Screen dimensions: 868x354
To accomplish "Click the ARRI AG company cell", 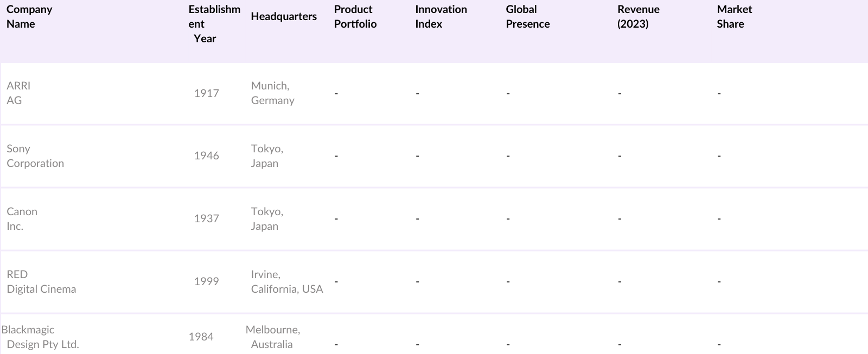I will pyautogui.click(x=18, y=93).
